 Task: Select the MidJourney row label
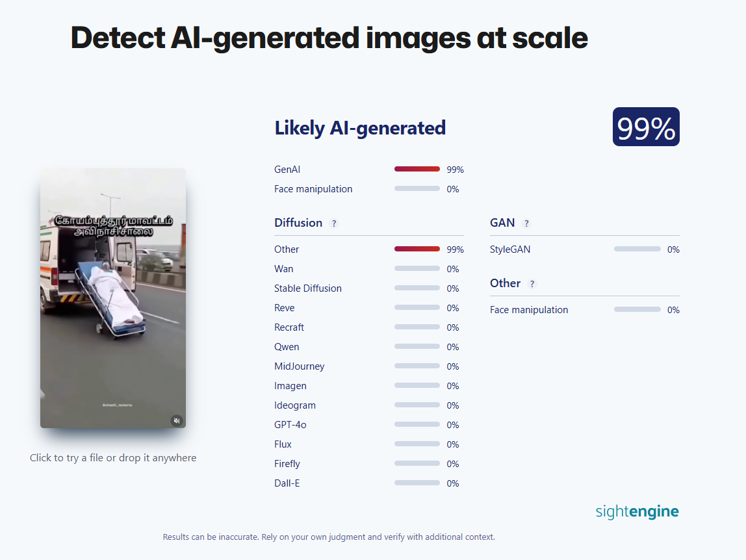300,366
